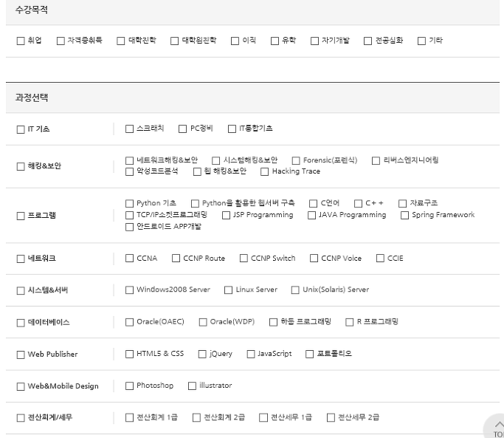
Task: Check Python을 활용한 웹서버 구축
Action: click(x=195, y=203)
